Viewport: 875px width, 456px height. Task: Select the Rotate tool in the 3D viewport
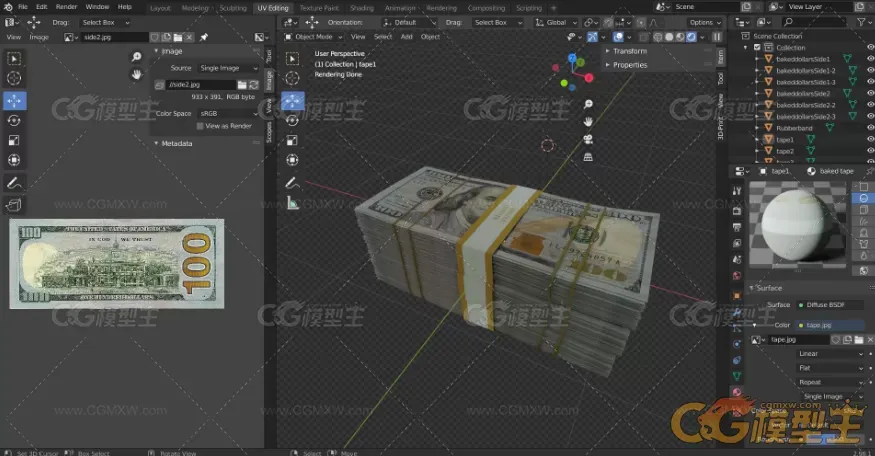tap(292, 121)
